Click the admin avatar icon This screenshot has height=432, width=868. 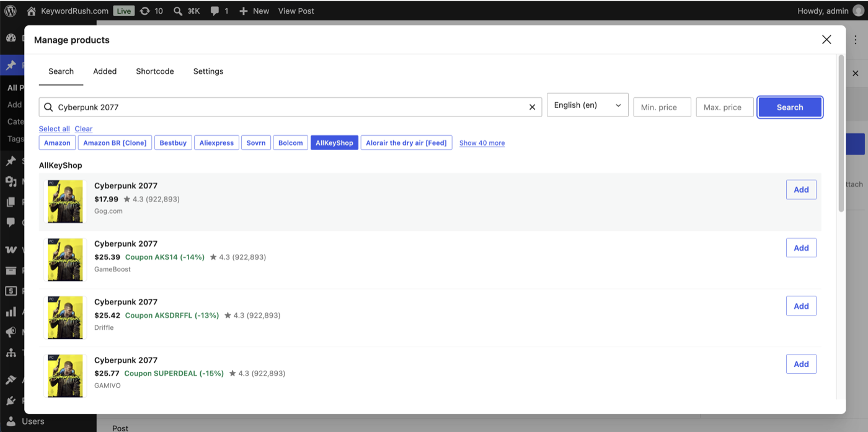(x=858, y=11)
